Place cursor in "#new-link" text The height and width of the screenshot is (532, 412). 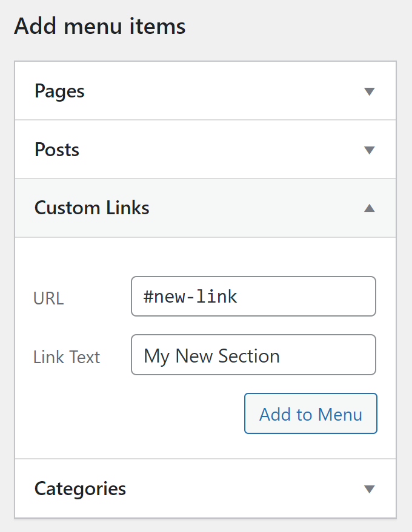point(190,297)
